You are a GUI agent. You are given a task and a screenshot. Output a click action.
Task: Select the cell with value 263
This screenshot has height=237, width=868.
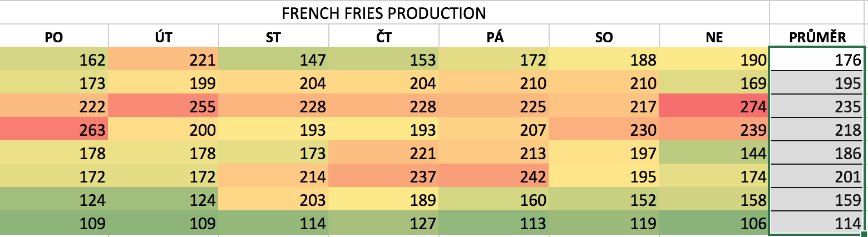point(54,129)
